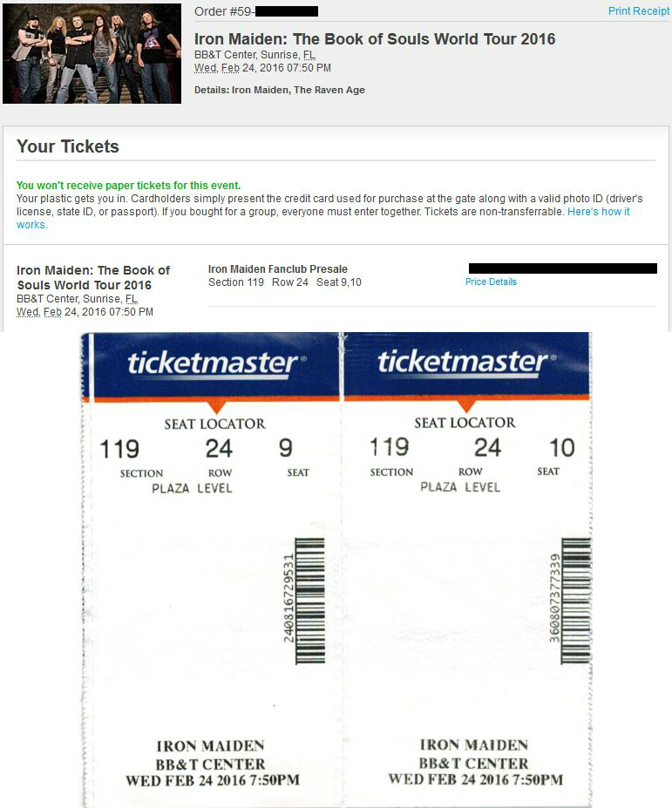Click the barcode on the seat 10 ticket
This screenshot has height=808, width=672.
click(576, 601)
